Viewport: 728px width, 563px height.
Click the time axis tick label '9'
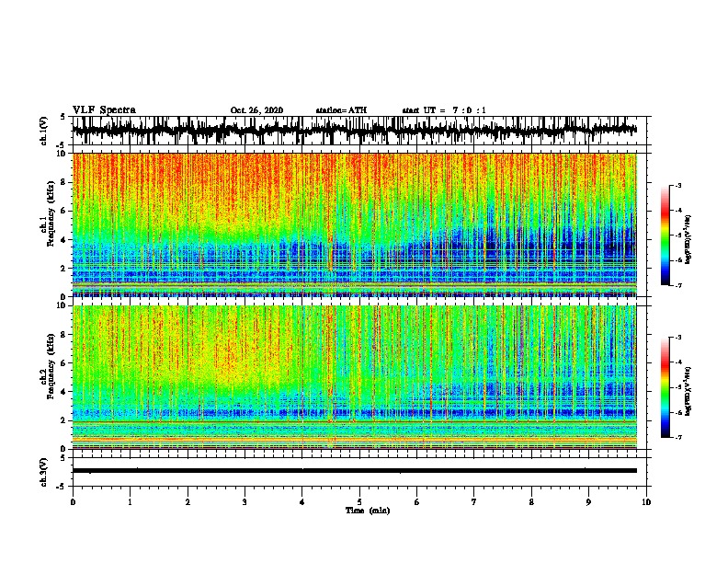coord(588,502)
